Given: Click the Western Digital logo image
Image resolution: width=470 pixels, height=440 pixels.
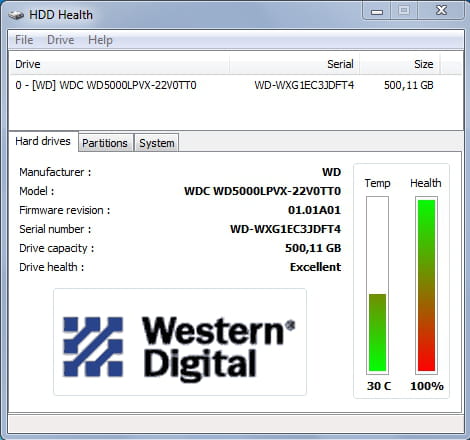Looking at the screenshot, I should click(180, 342).
